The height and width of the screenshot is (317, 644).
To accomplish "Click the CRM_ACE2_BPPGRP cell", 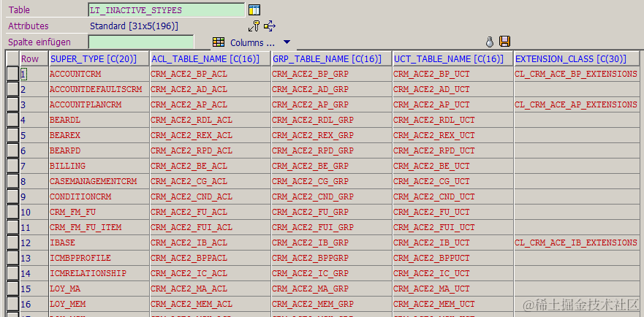I will (331, 258).
